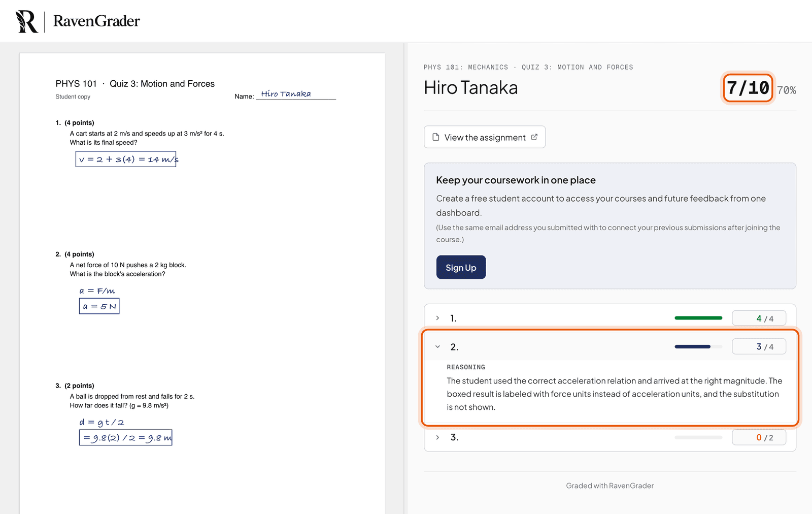This screenshot has width=812, height=514.
Task: Click the handwritten d = gt/2 line
Action: [101, 422]
